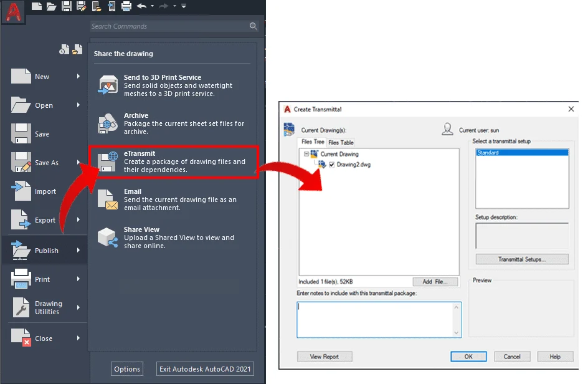Click the AutoCAD application menu logo
The height and width of the screenshot is (389, 588).
(13, 12)
